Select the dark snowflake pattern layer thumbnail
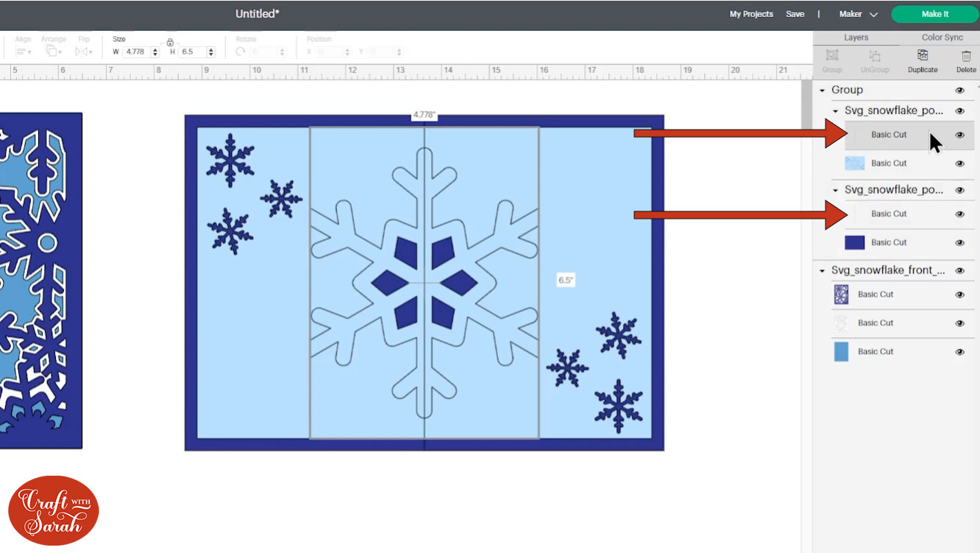Viewport: 980px width, 553px height. tap(842, 295)
